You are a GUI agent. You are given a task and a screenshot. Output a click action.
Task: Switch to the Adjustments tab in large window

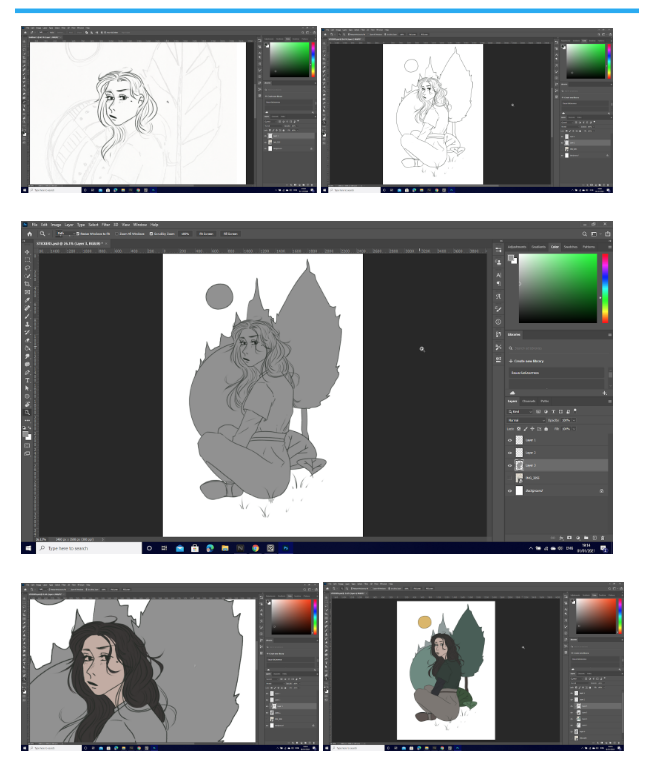[x=517, y=246]
